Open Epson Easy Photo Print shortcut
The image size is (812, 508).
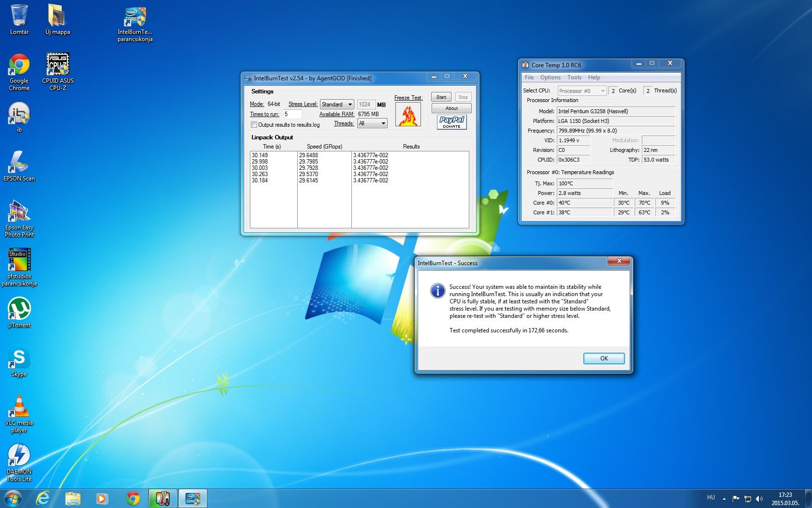pyautogui.click(x=19, y=219)
